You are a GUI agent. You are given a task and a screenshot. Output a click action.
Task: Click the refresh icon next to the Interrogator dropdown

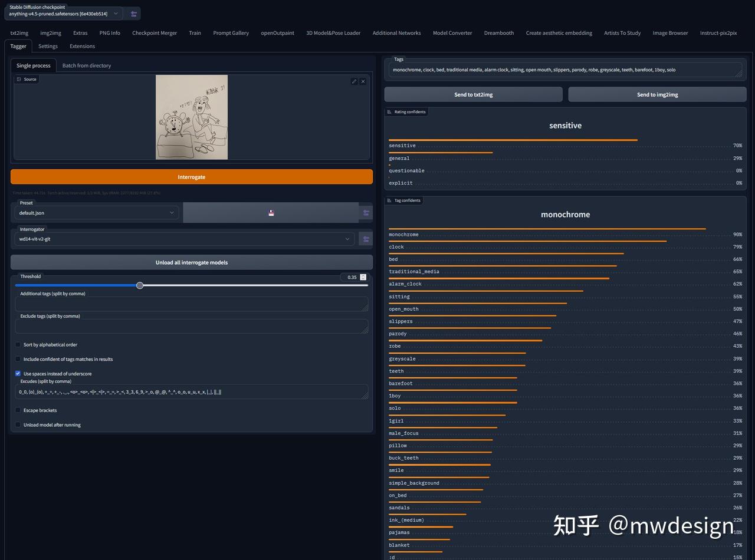366,239
